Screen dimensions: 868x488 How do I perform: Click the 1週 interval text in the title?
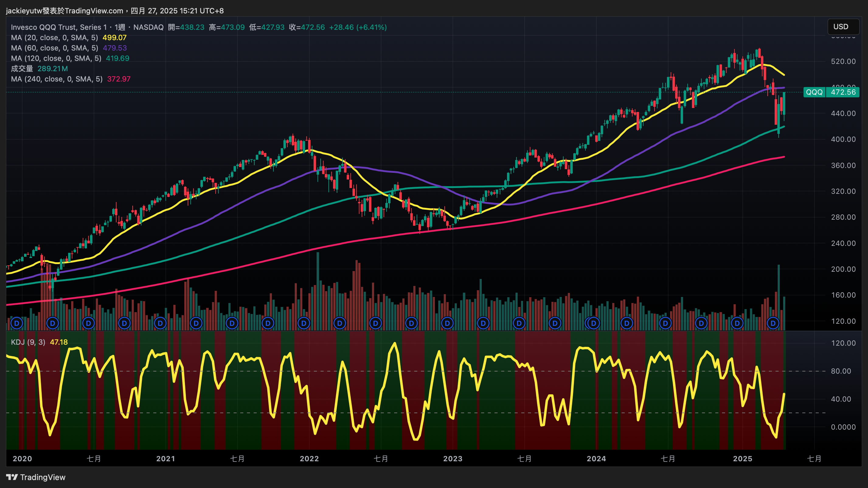click(120, 27)
